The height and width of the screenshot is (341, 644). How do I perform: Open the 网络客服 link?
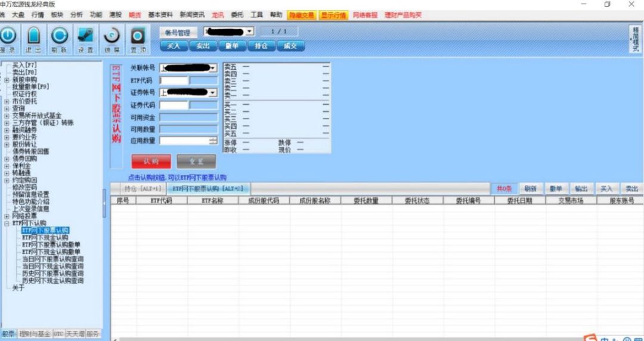(365, 15)
